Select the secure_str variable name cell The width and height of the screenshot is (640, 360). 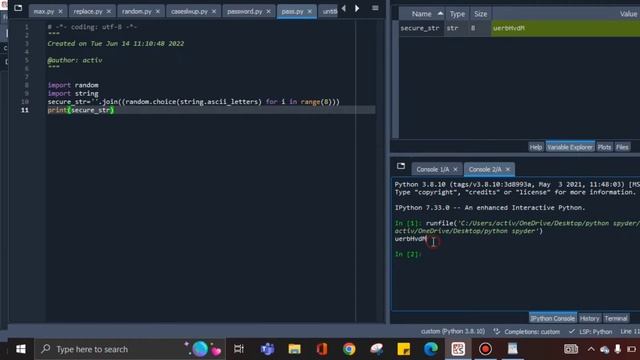click(420, 28)
